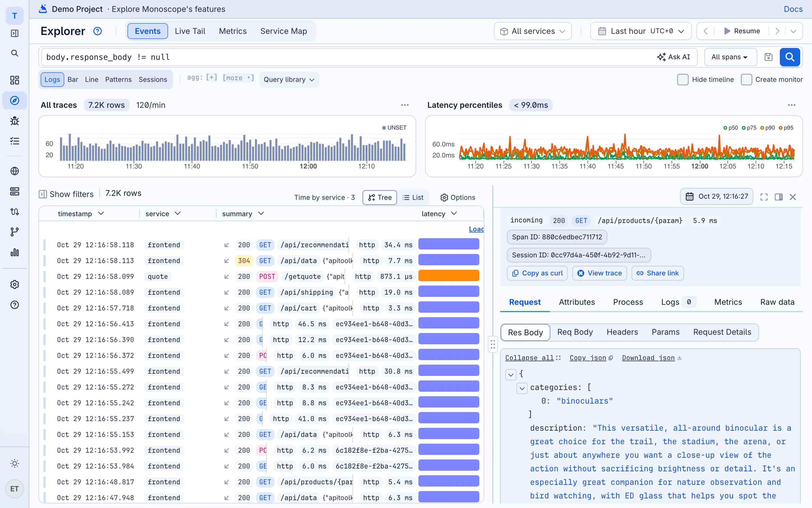Select the Bar visualization mode
Screen dimensions: 812x508
tap(73, 80)
